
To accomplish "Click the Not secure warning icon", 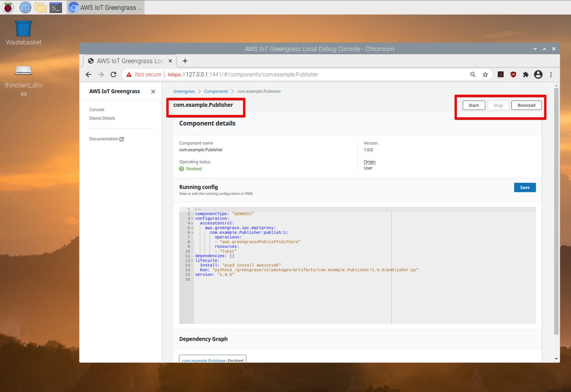I will click(x=129, y=74).
